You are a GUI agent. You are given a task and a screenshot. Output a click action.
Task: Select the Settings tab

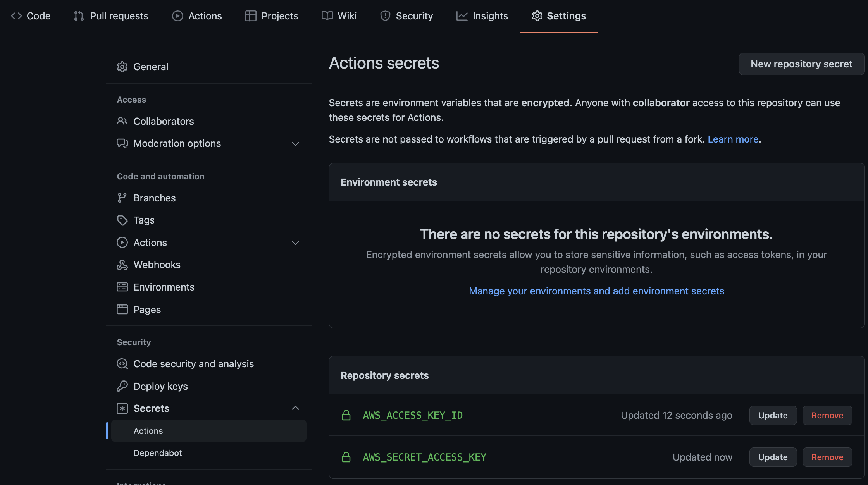click(x=559, y=16)
